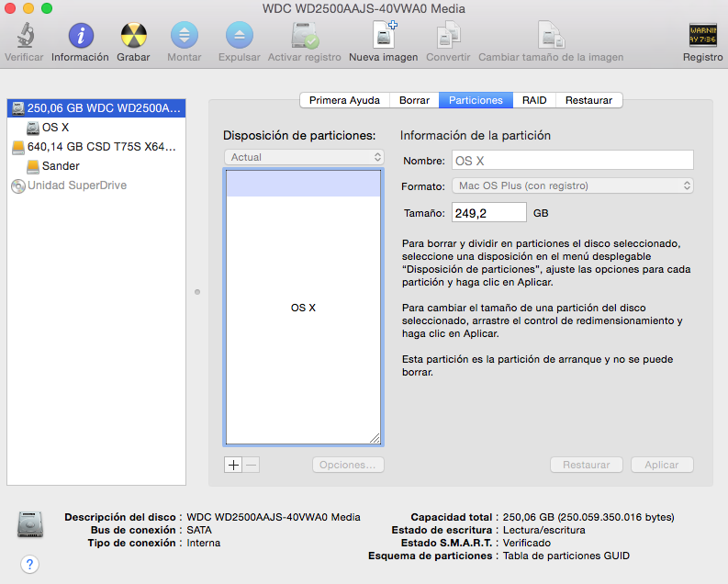
Task: Click 'Capacidad total' 250,06 GB value
Action: click(588, 517)
